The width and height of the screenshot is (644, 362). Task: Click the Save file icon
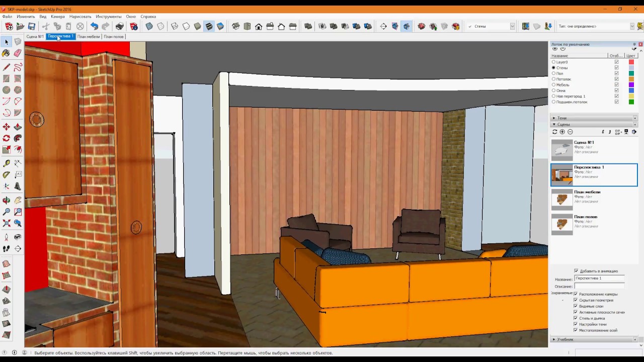[32, 27]
